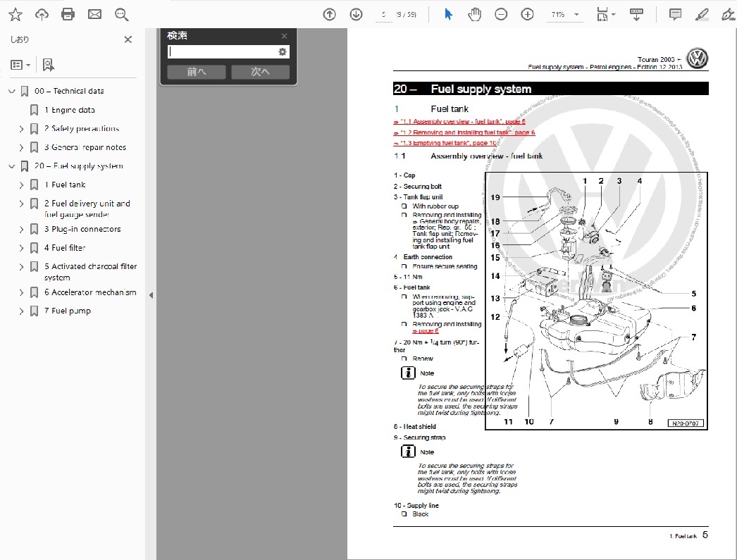Open the comment tool
Image resolution: width=737 pixels, height=560 pixels.
tap(675, 14)
